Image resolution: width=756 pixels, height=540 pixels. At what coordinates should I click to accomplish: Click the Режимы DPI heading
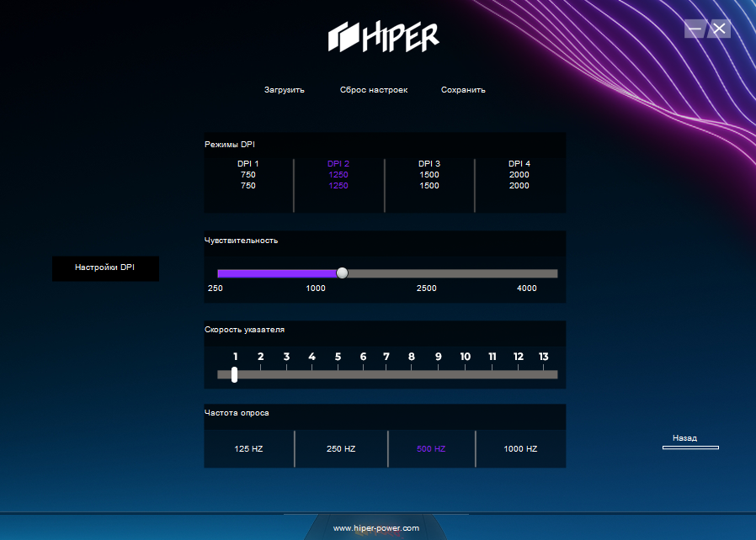click(x=230, y=145)
